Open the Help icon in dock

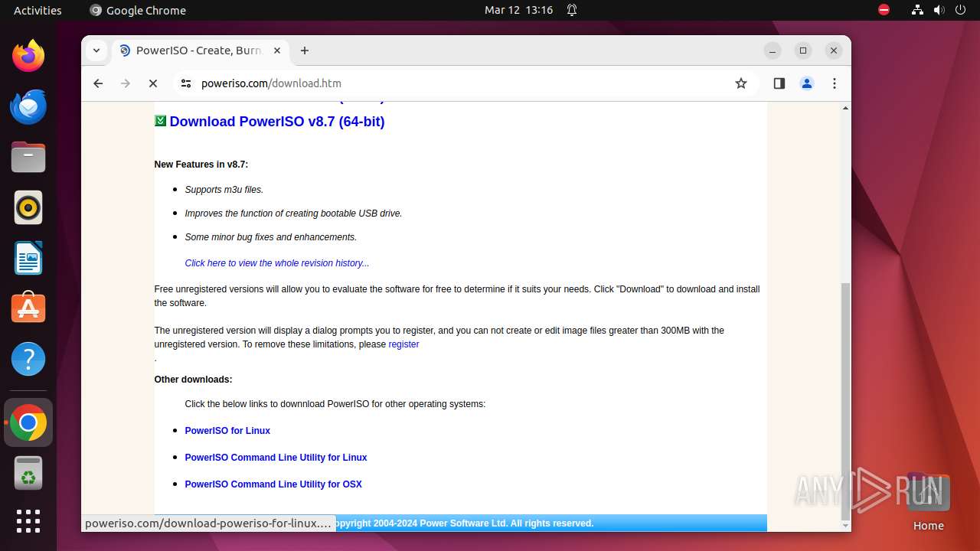click(28, 359)
